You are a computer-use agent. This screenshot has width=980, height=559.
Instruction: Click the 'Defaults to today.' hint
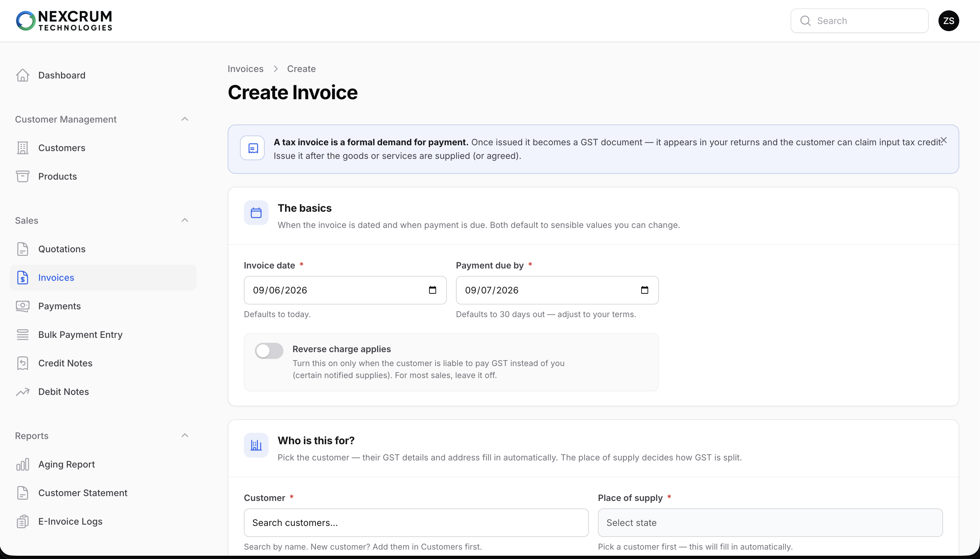click(277, 314)
